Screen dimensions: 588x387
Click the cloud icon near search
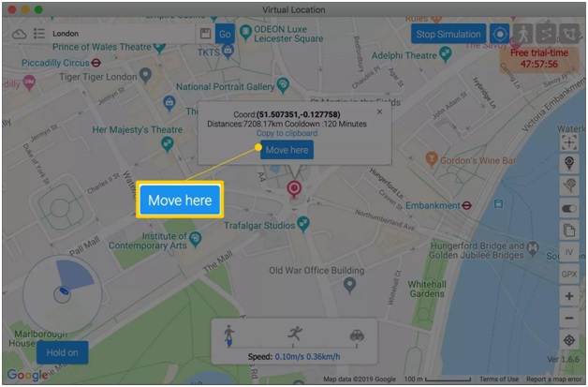tap(19, 34)
